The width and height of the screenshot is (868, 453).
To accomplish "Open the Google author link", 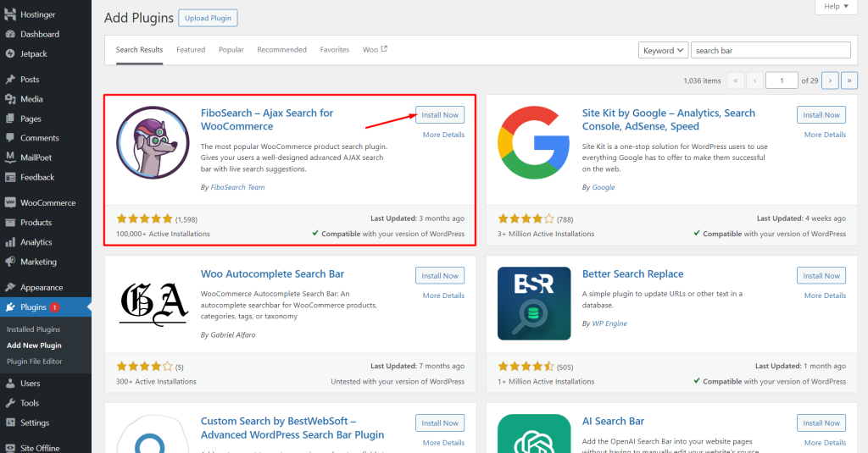I will (604, 187).
